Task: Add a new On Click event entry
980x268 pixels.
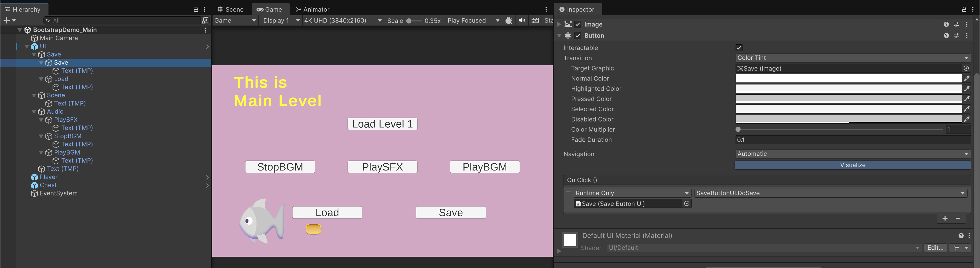Action: click(945, 218)
